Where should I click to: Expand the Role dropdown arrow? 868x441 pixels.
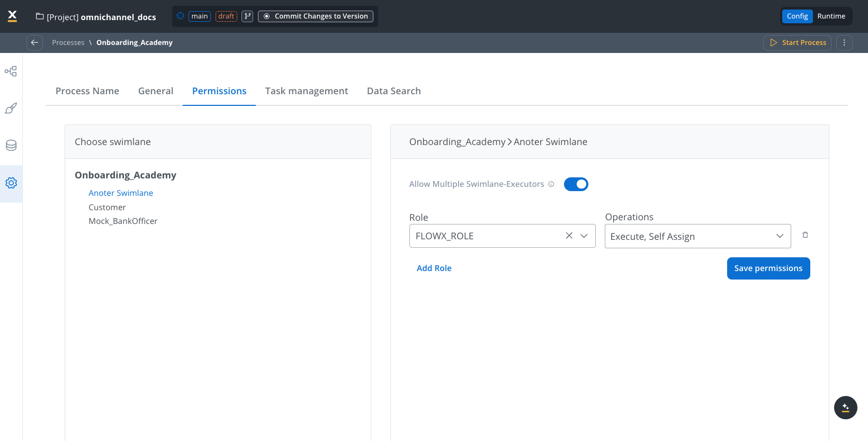pyautogui.click(x=584, y=236)
